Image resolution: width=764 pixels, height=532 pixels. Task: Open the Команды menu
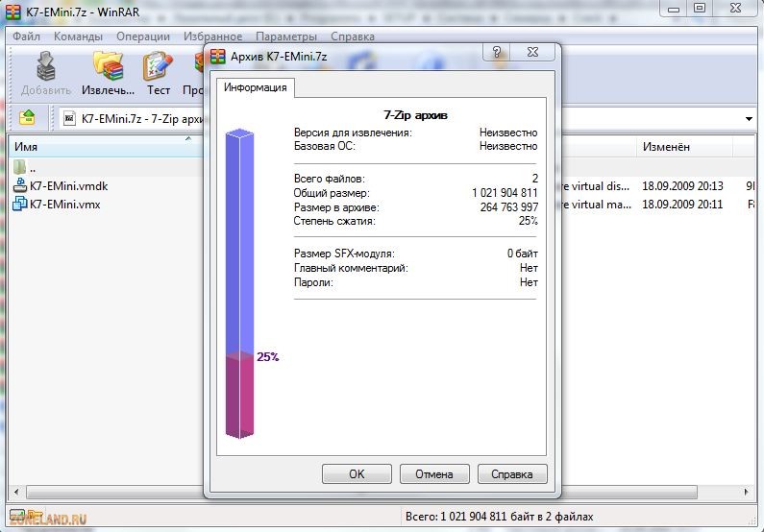coord(78,36)
